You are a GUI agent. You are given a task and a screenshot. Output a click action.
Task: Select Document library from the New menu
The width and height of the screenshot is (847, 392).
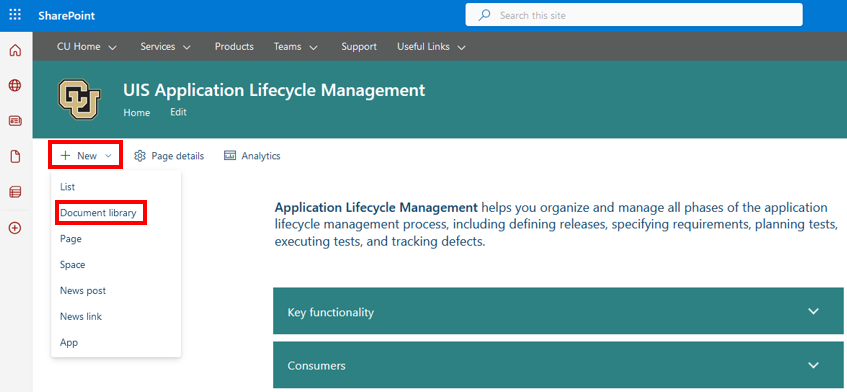[116, 213]
